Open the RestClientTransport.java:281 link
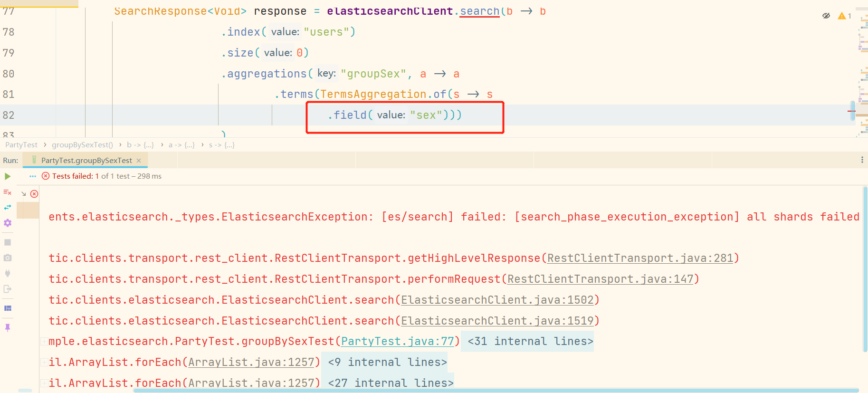The image size is (868, 393). (x=640, y=258)
